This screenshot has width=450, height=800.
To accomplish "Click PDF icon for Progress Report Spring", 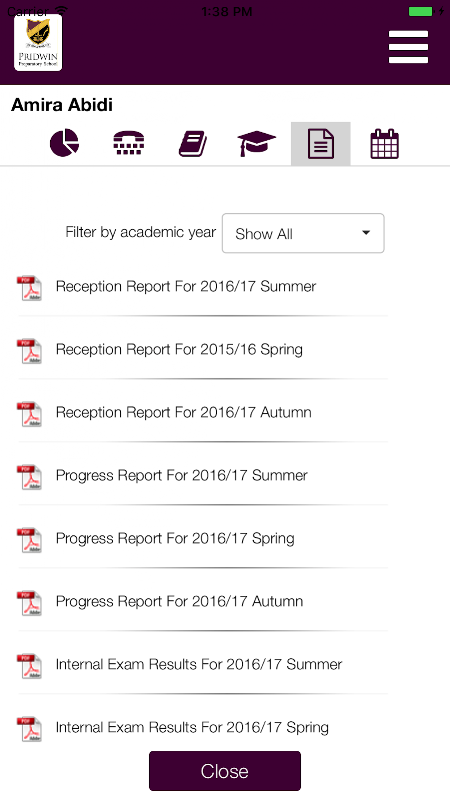I will (29, 540).
